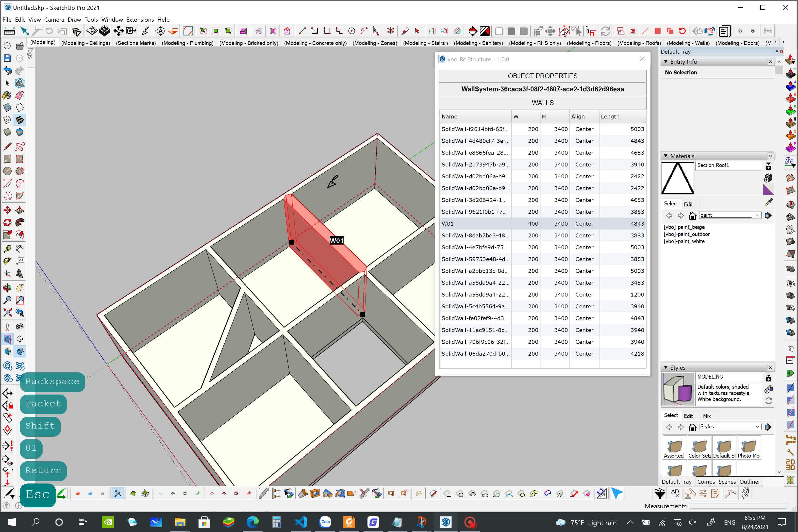Select the Rotate tool
This screenshot has width=798, height=532.
coord(7,223)
